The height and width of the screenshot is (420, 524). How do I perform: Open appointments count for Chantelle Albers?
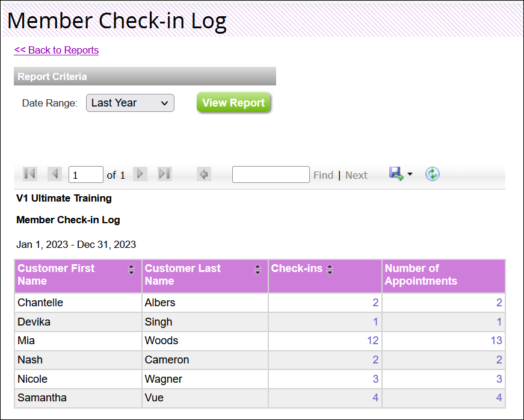click(x=499, y=303)
